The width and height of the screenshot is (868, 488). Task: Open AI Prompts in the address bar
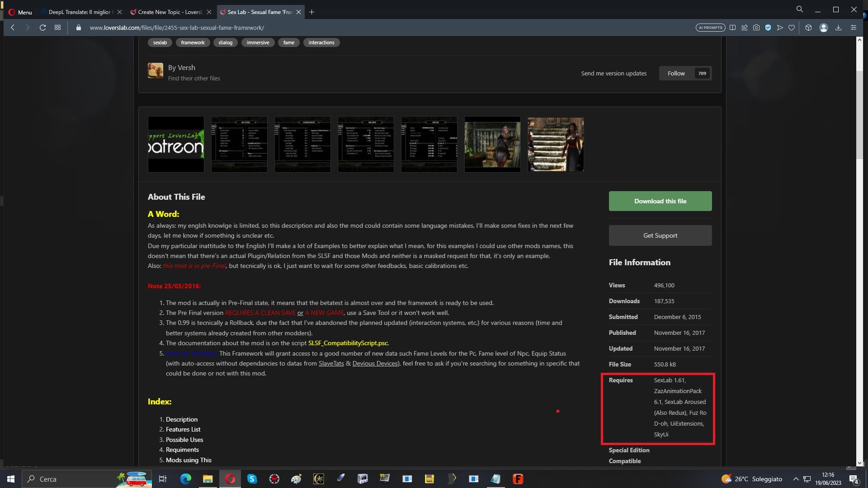coord(710,28)
